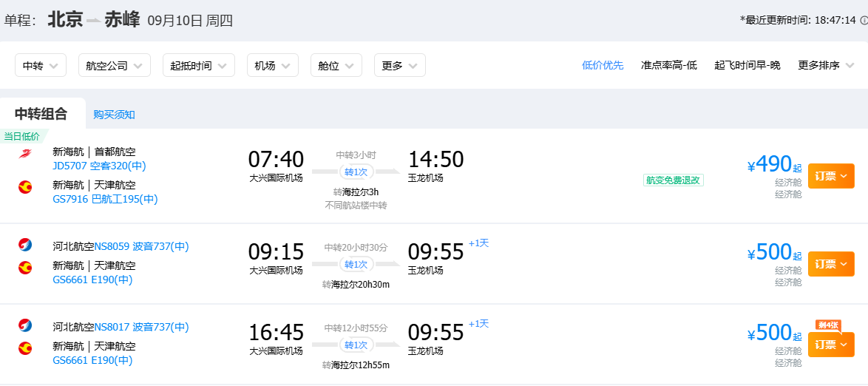The image size is (868, 386).
Task: Sort by 准点率高-低
Action: pos(668,65)
